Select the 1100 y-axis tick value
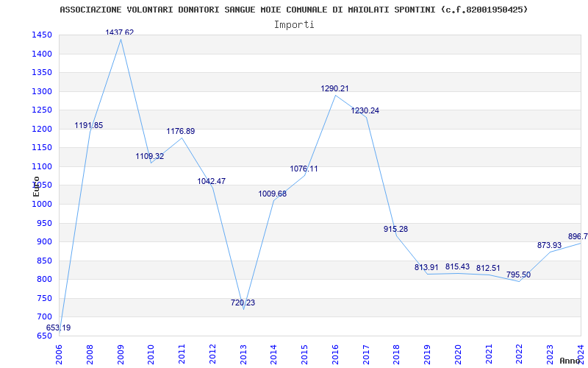This screenshot has height=368, width=588. point(42,167)
